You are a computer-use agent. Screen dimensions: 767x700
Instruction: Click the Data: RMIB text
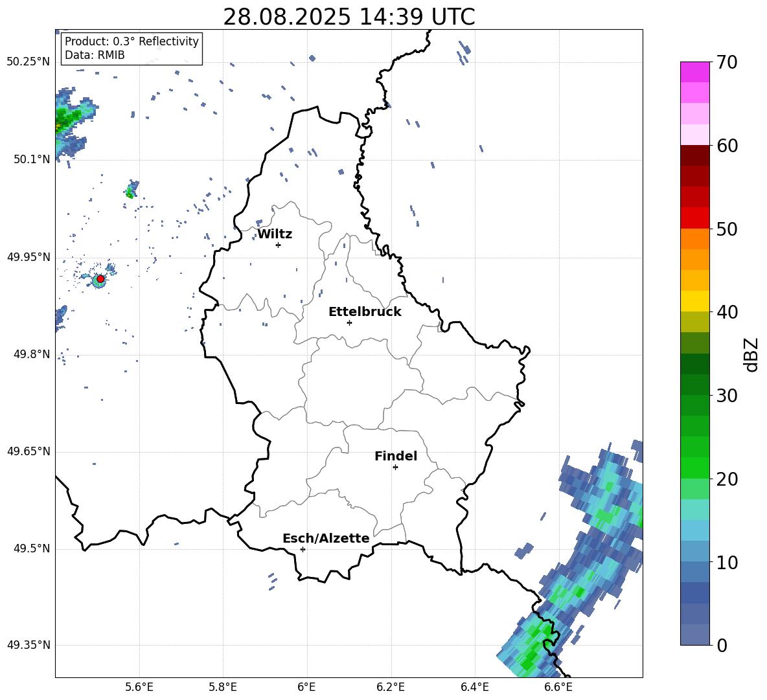click(95, 55)
